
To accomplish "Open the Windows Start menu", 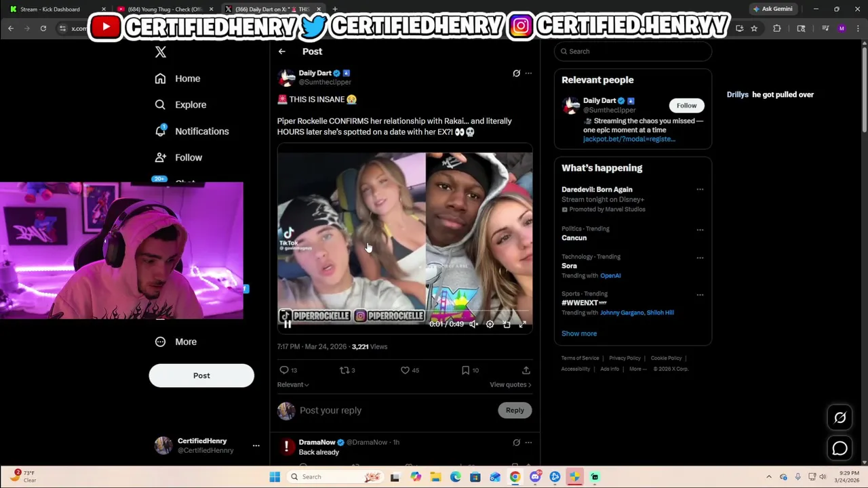I will point(275,477).
